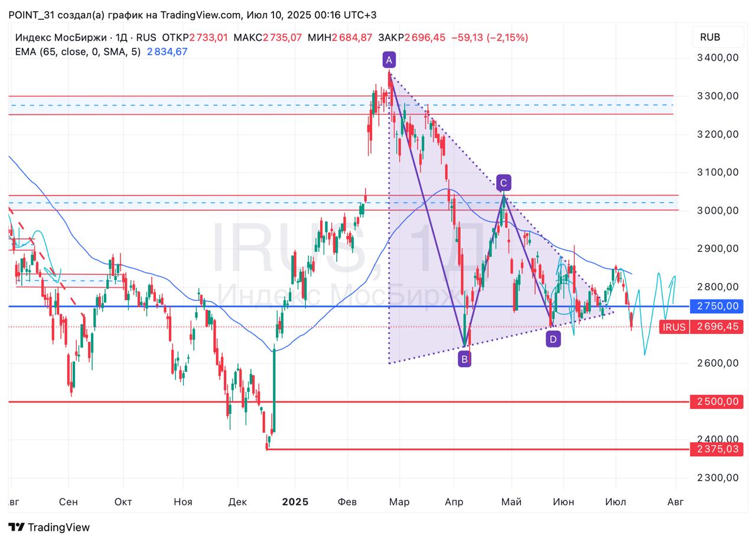Select the blue 2750,00 price level label
This screenshot has width=756, height=542.
[x=718, y=306]
